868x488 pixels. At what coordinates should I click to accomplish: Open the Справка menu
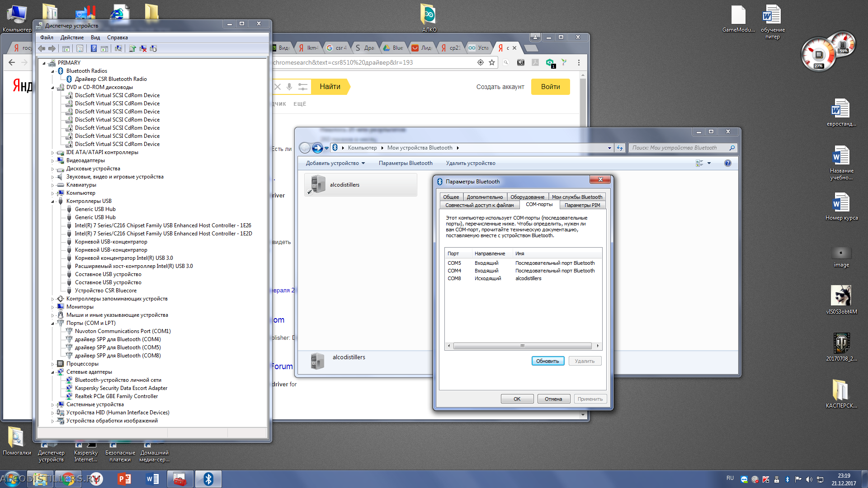tap(118, 38)
